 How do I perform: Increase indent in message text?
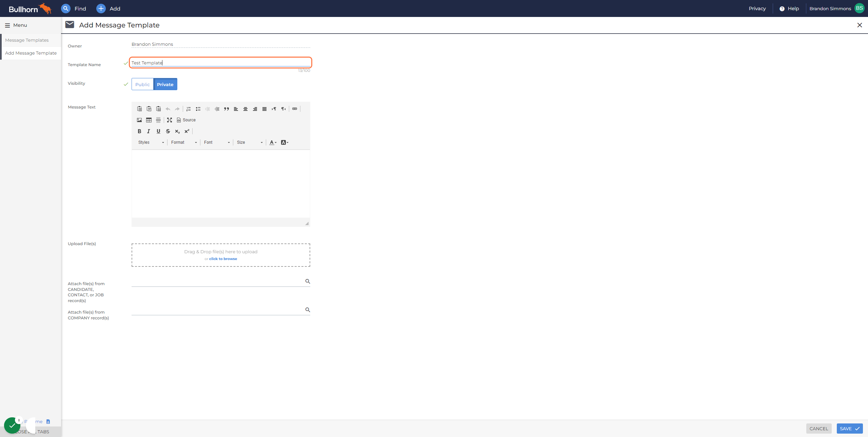(x=217, y=109)
